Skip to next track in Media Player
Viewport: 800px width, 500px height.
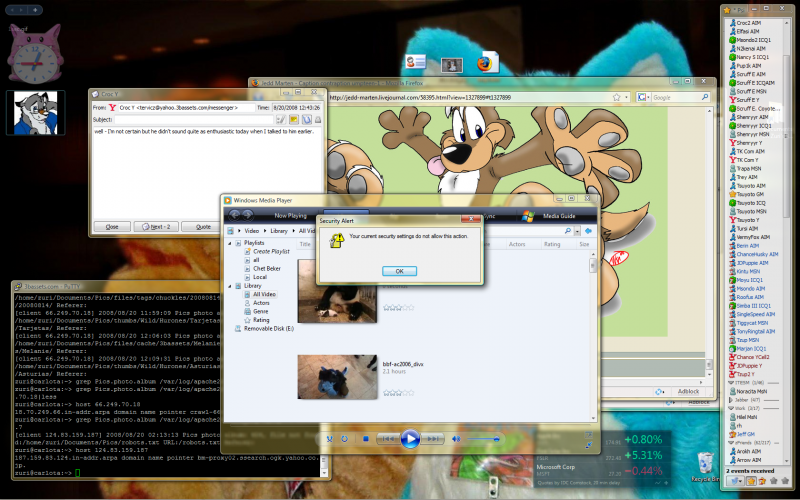click(433, 439)
